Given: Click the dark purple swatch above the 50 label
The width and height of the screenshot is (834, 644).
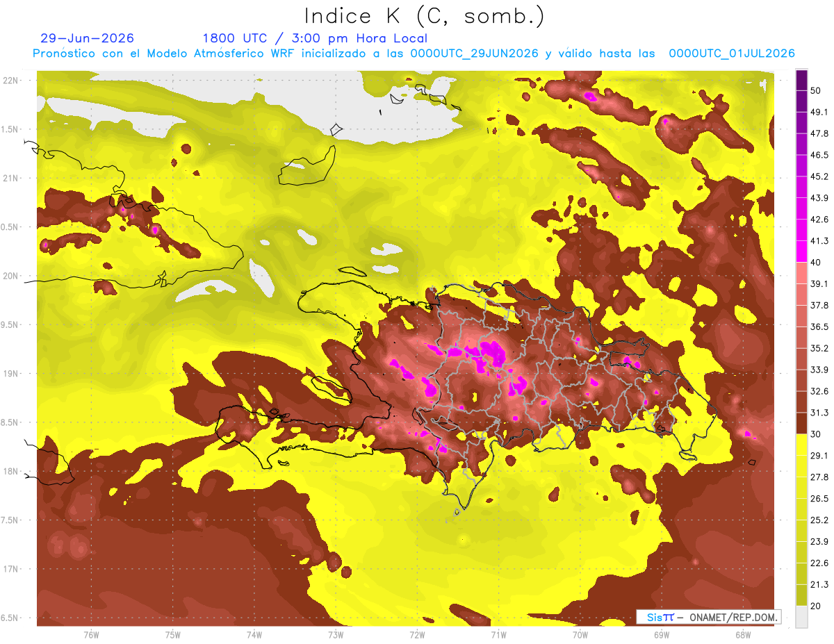Looking at the screenshot, I should (x=801, y=81).
